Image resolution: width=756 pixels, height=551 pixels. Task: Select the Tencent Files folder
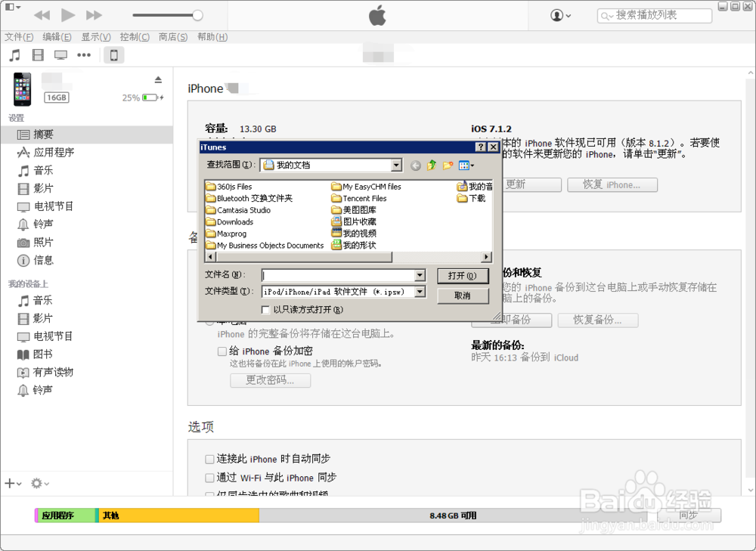359,198
